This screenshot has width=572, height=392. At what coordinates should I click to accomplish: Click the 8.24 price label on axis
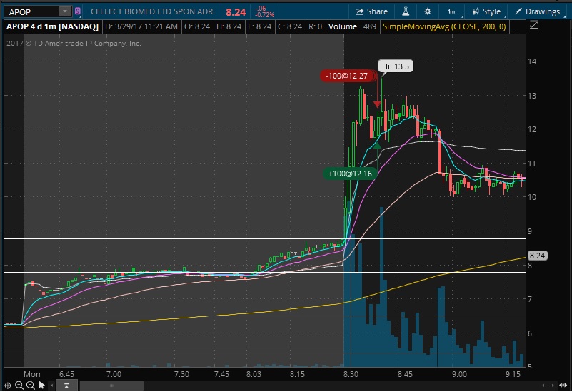point(537,256)
